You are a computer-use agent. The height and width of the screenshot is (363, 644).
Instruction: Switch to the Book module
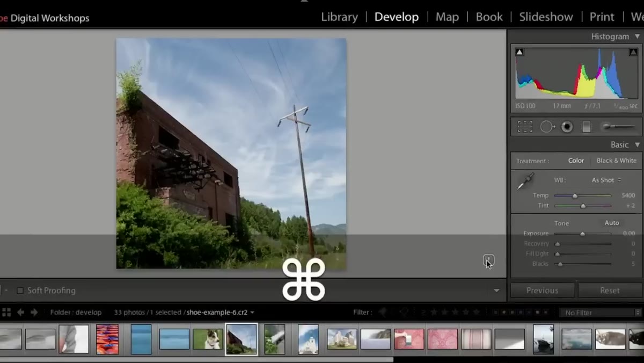point(489,17)
